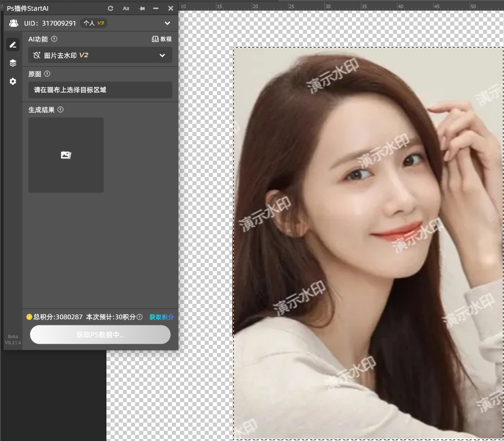The width and height of the screenshot is (504, 441).
Task: Click the Aa font size icon
Action: tap(126, 8)
